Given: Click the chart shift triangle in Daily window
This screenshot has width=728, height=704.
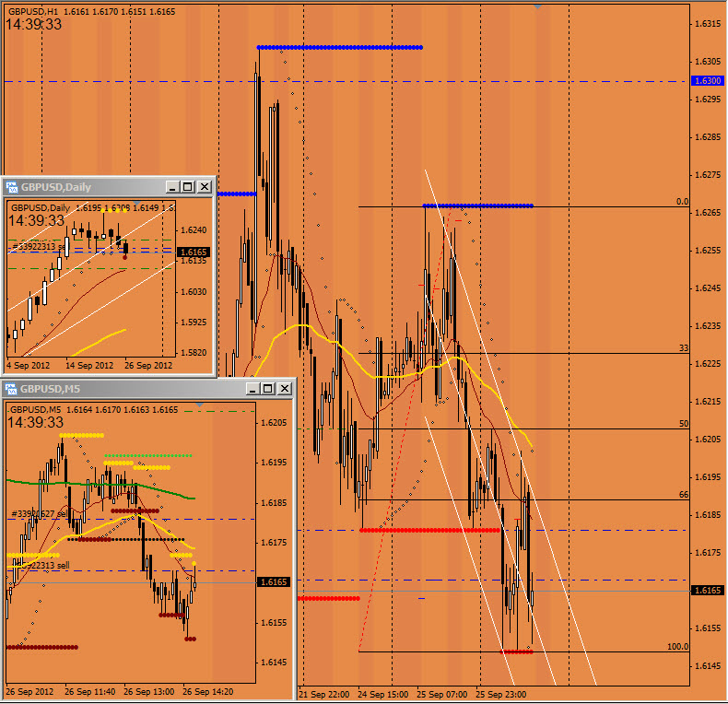Looking at the screenshot, I should pos(136,204).
